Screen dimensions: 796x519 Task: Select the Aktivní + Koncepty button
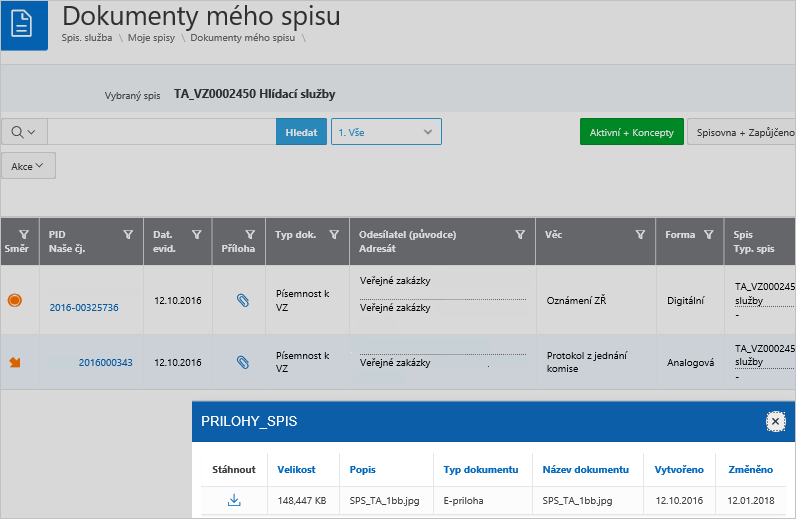pos(631,132)
